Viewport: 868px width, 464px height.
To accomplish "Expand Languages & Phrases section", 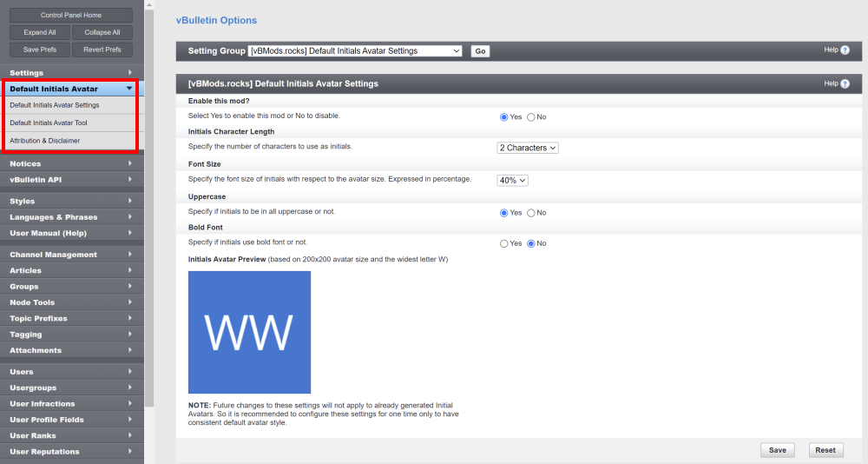I will (x=71, y=217).
